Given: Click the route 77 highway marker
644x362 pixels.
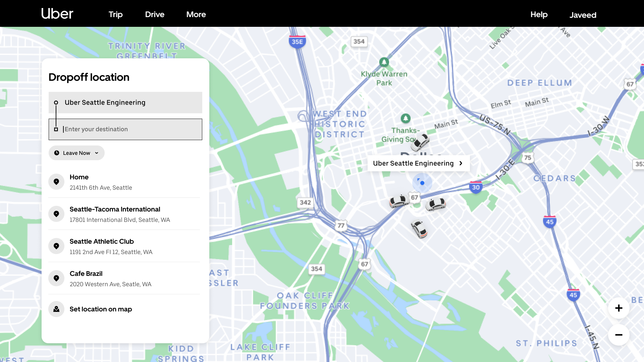Looking at the screenshot, I should tap(341, 226).
